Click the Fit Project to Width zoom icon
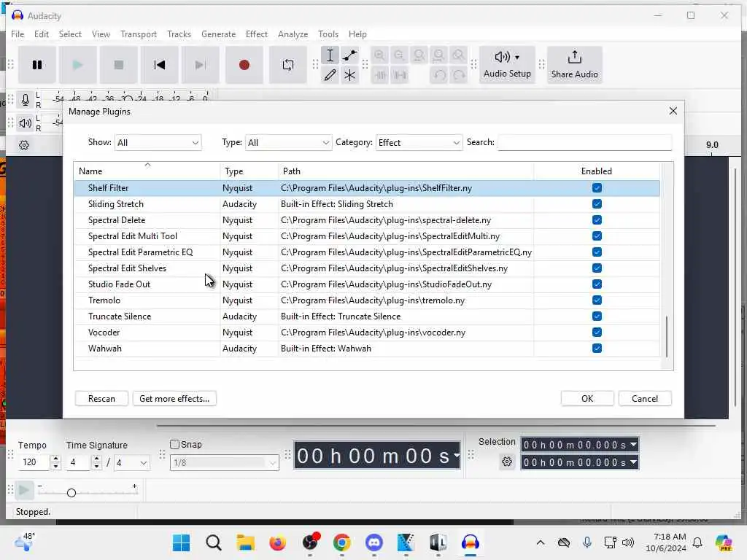The height and width of the screenshot is (560, 747). [438, 55]
